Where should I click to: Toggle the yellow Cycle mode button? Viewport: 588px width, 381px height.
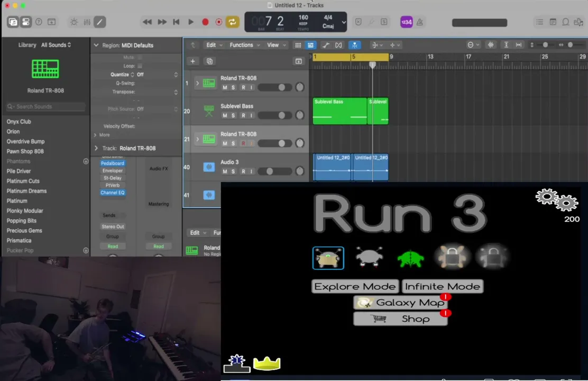pos(233,22)
